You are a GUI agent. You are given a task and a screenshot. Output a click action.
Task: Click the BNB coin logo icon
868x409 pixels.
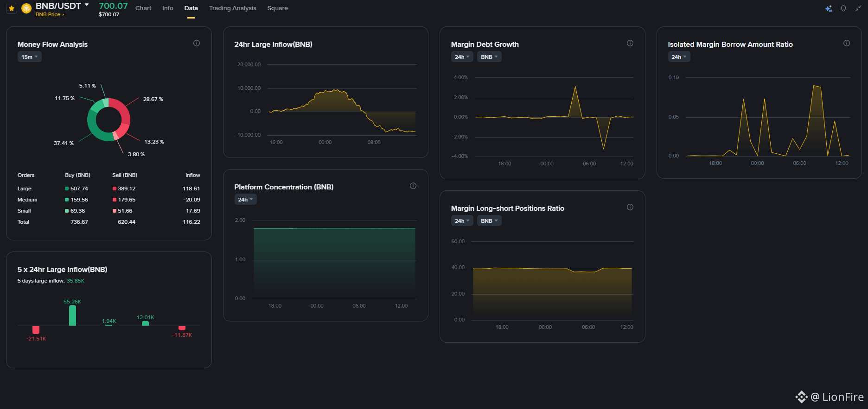26,8
